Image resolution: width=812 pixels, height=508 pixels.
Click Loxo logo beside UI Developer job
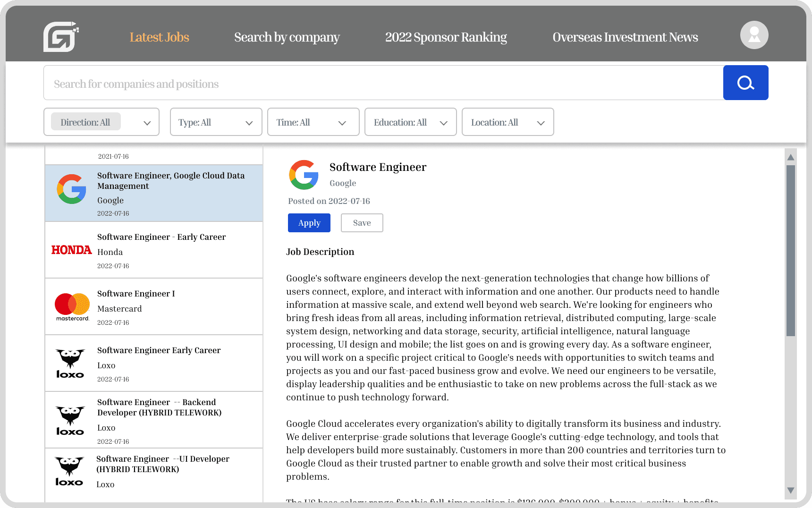click(x=69, y=471)
